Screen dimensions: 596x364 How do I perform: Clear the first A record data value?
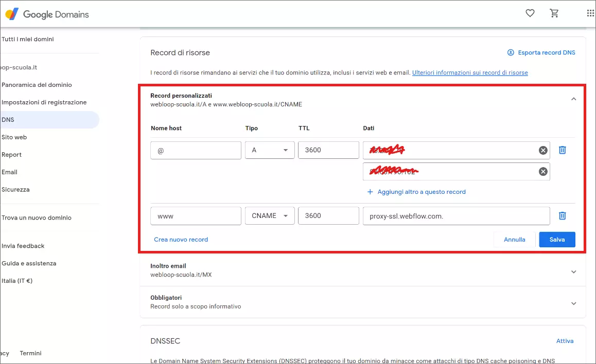pyautogui.click(x=543, y=150)
